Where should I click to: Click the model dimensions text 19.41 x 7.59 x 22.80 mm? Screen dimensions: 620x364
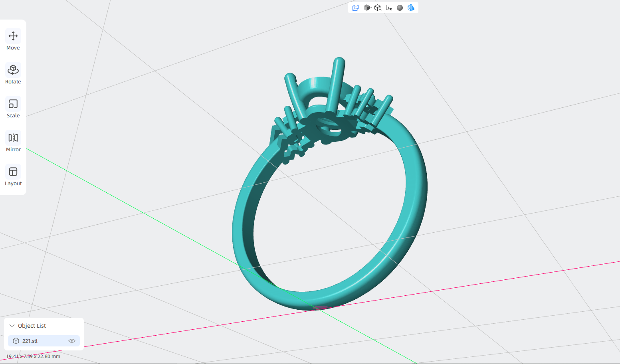33,356
